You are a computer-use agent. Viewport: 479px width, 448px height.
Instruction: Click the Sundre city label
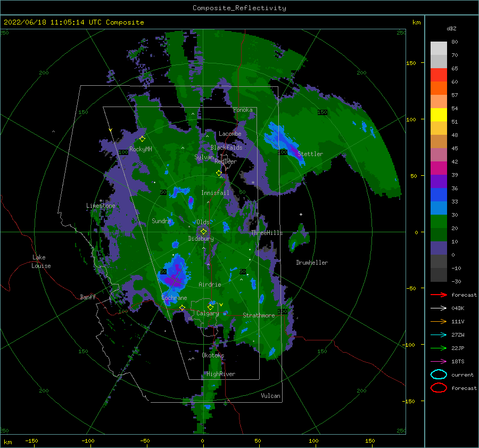pyautogui.click(x=161, y=221)
